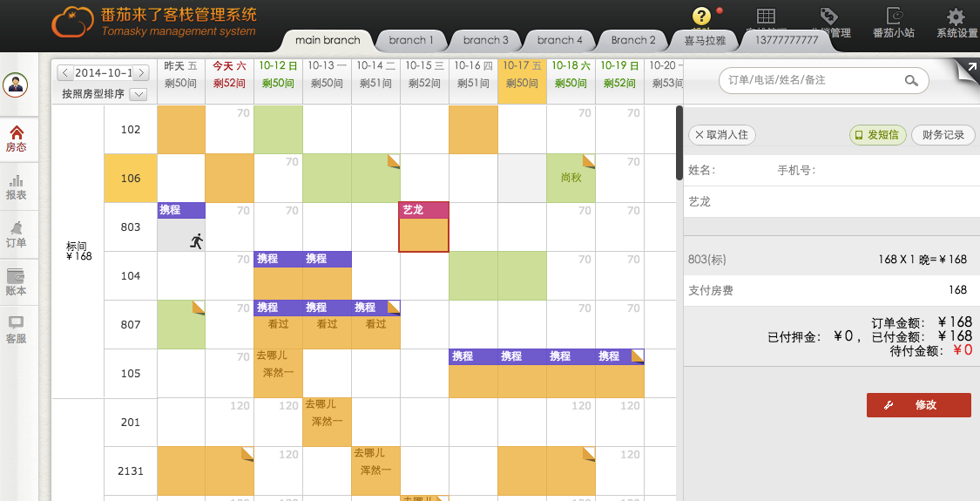Switch to the Branch 2 tab
The width and height of the screenshot is (980, 501).
pyautogui.click(x=633, y=40)
